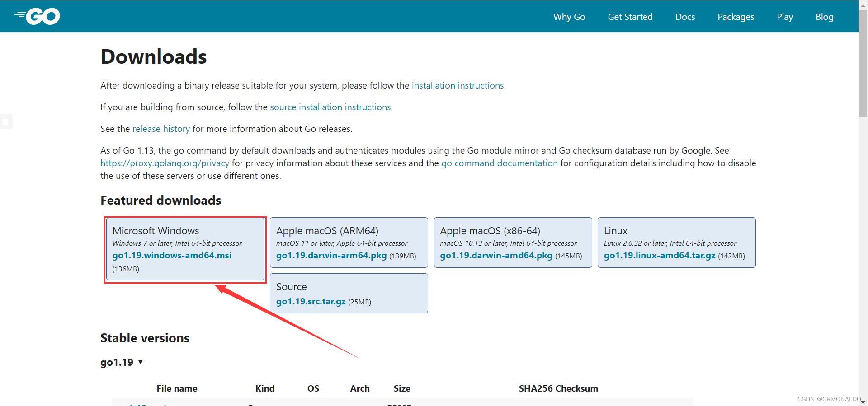
Task: Download go1.19.linux-amd64.tar.gz archive
Action: coord(660,255)
